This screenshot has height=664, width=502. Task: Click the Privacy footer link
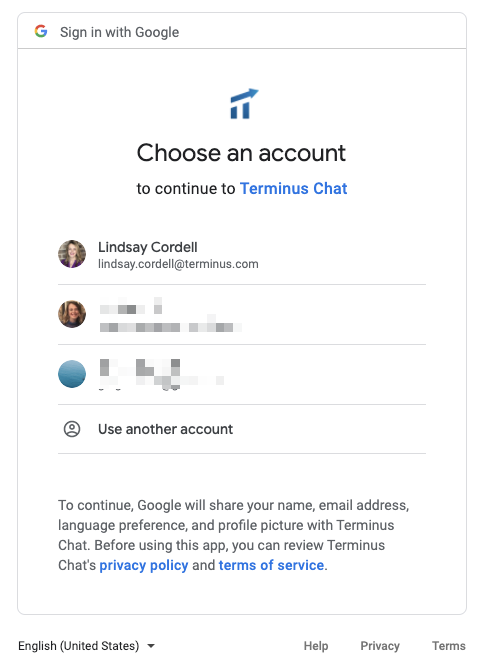[x=380, y=646]
